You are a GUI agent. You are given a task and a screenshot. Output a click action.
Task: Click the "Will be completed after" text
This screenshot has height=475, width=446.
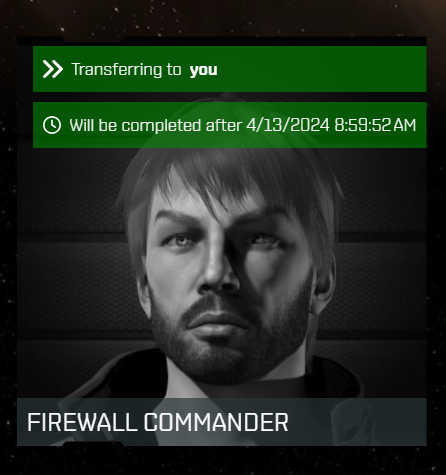tap(155, 126)
